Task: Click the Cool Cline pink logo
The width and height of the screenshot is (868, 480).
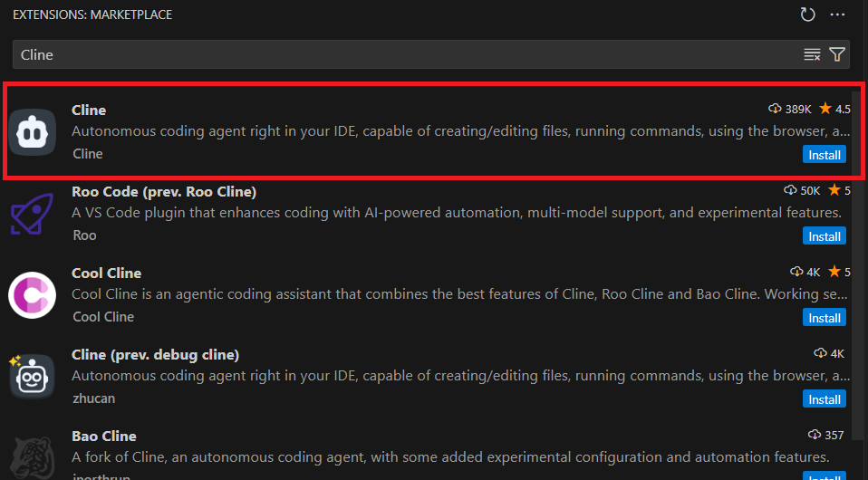Action: click(32, 295)
